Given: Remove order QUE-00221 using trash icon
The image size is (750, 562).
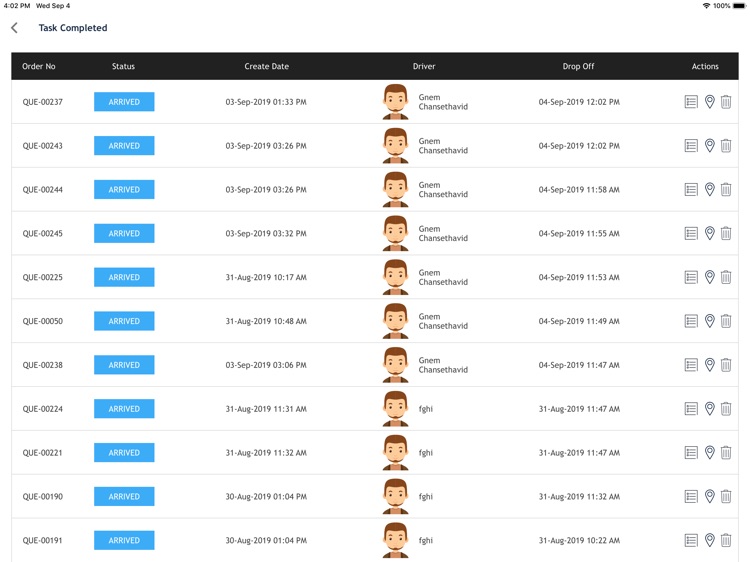Looking at the screenshot, I should click(726, 452).
